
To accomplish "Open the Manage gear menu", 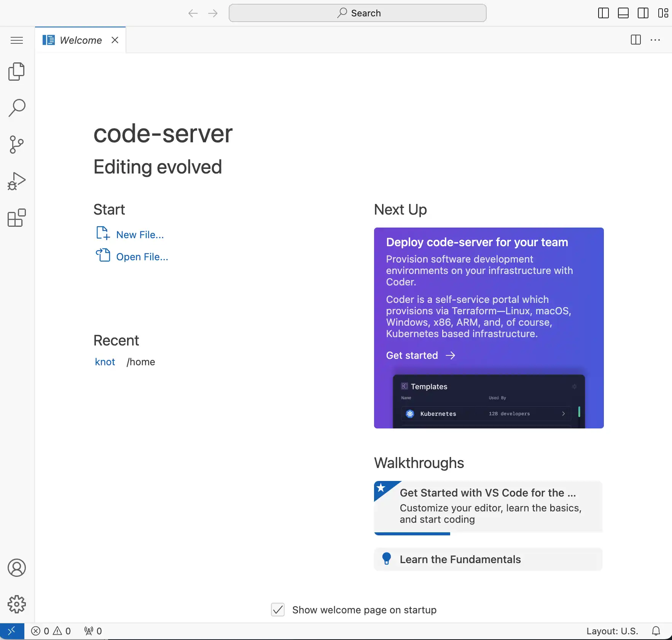I will click(x=17, y=604).
